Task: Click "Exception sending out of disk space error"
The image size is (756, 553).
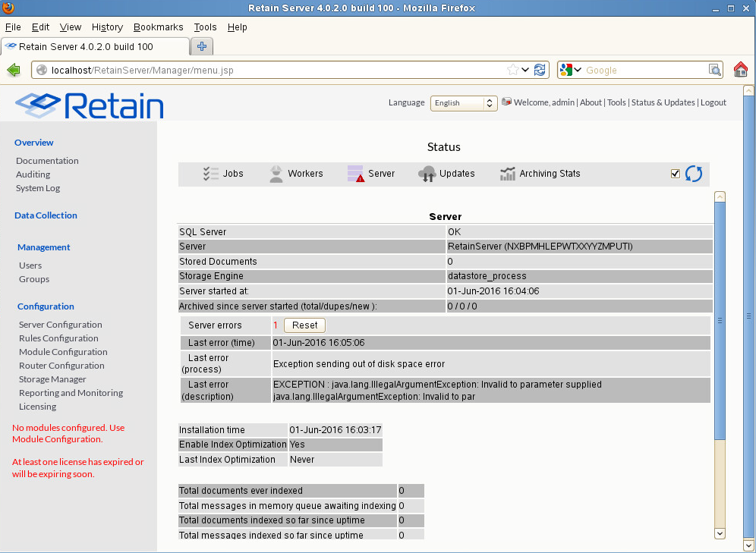Action: click(x=359, y=364)
